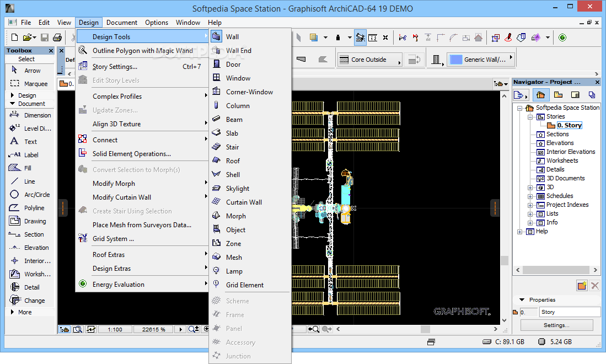The width and height of the screenshot is (606, 364).
Task: Choose Wall from Design Tools submenu
Action: [x=250, y=37]
